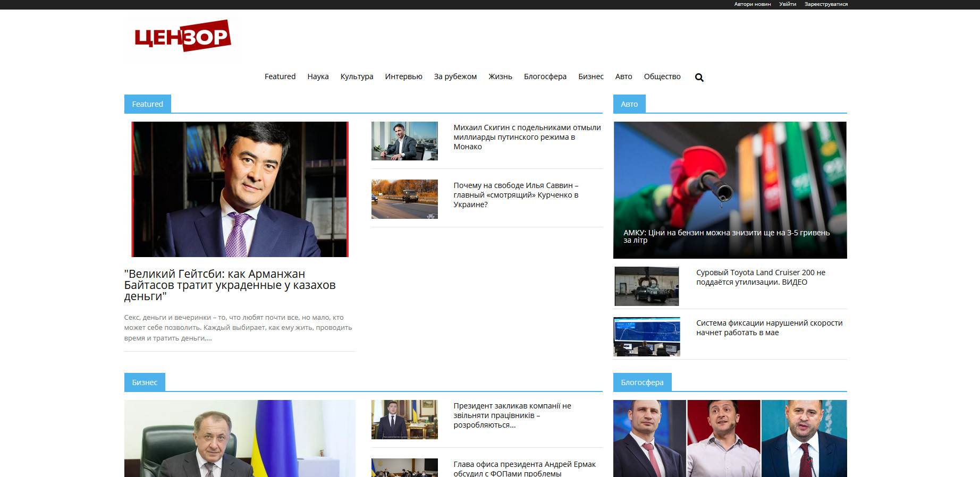Open the Featured section header tab

point(148,104)
